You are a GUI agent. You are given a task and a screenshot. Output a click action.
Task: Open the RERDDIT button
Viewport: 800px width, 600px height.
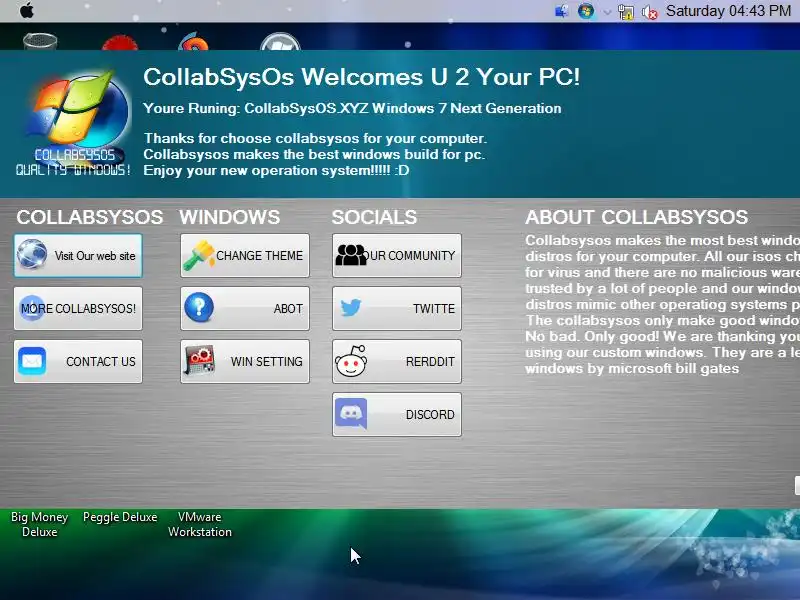pos(397,362)
